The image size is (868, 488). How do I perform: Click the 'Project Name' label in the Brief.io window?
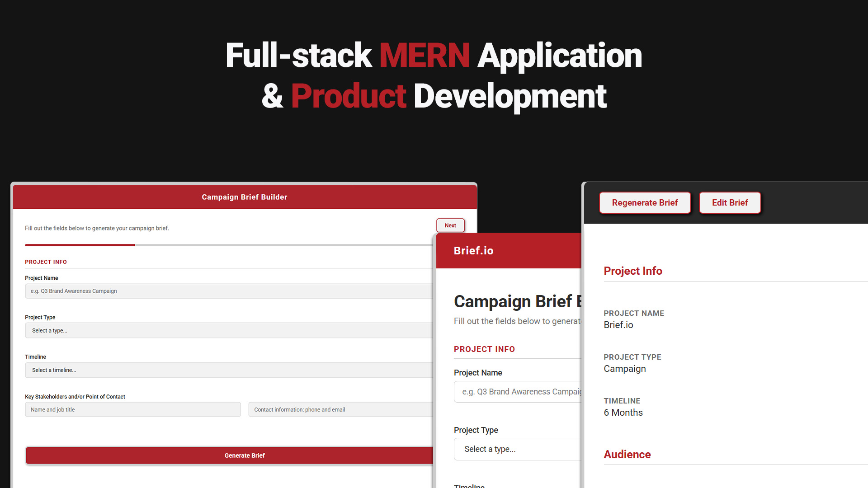[x=478, y=373]
